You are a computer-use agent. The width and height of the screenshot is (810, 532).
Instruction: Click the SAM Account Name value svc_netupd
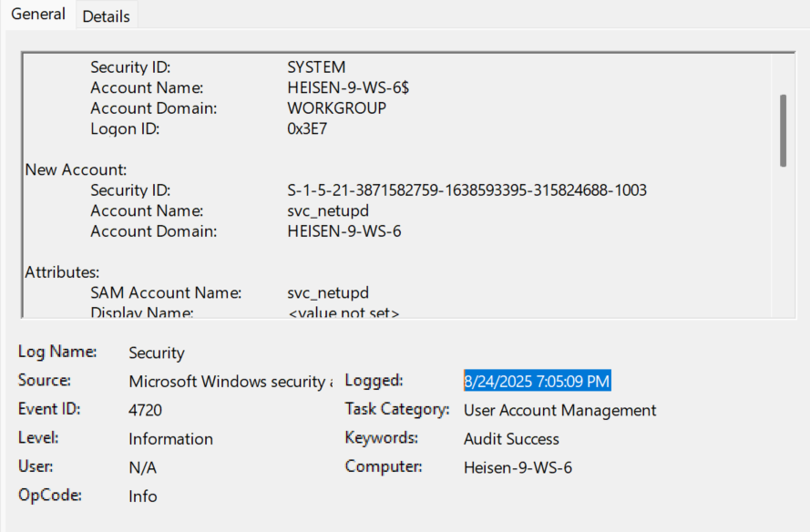point(328,292)
